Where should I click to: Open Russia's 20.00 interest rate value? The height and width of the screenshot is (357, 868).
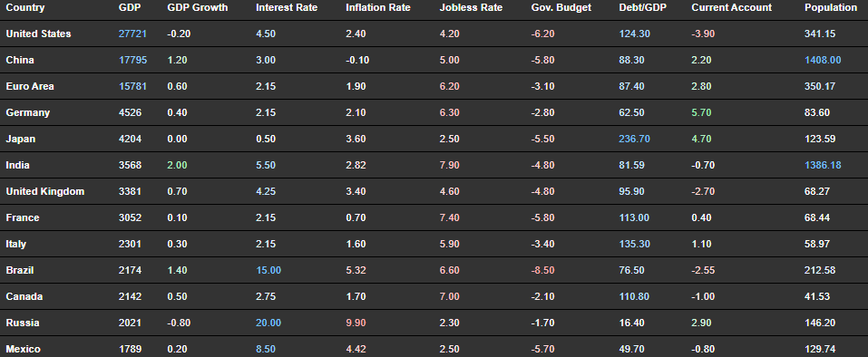pyautogui.click(x=268, y=323)
